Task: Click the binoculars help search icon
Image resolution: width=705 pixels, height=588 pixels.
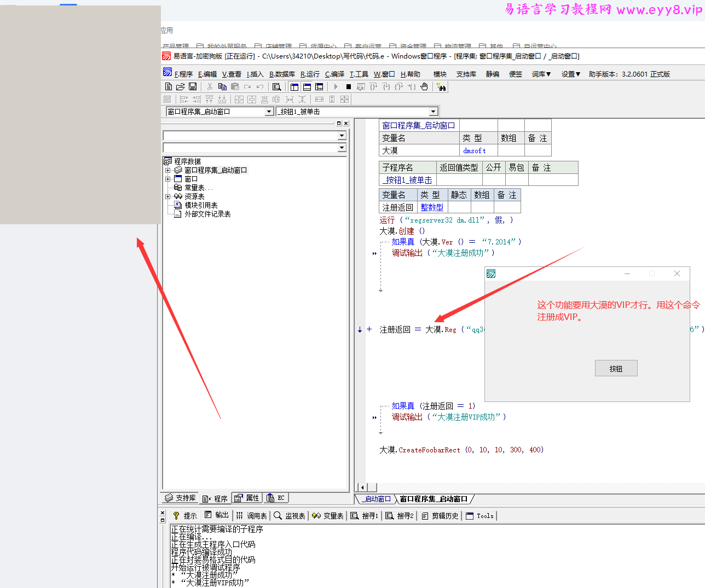Action: pyautogui.click(x=441, y=86)
